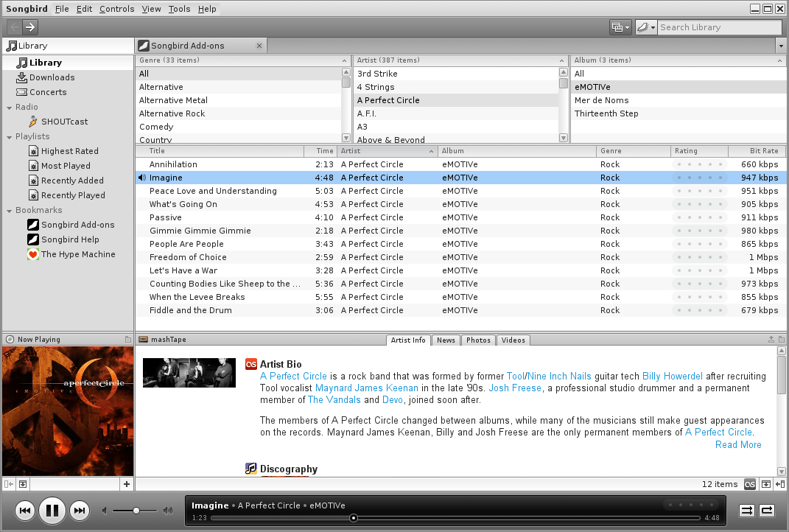Toggle shuffle mode

pos(747,511)
